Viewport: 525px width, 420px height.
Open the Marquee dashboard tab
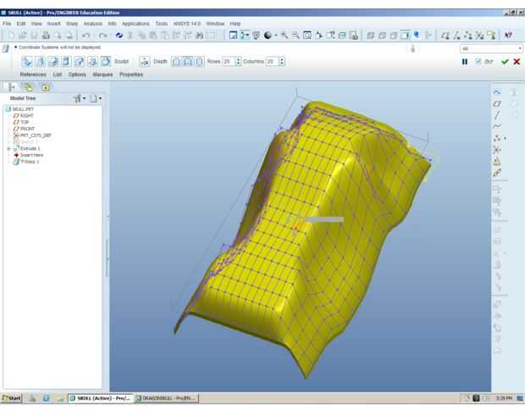point(102,75)
